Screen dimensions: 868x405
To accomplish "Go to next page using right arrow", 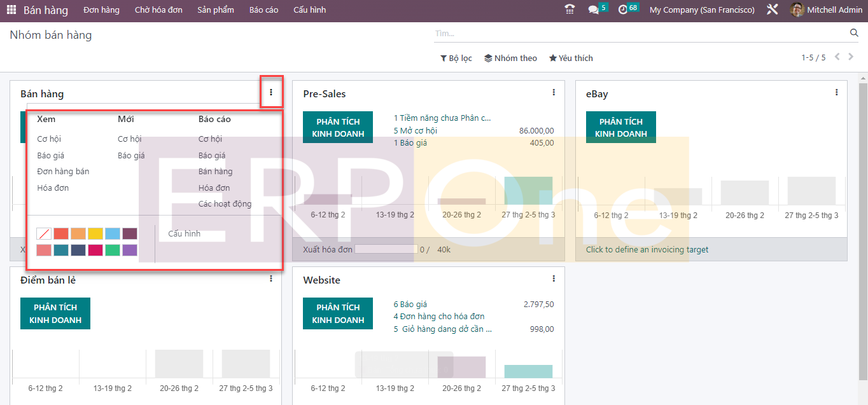I will point(852,57).
